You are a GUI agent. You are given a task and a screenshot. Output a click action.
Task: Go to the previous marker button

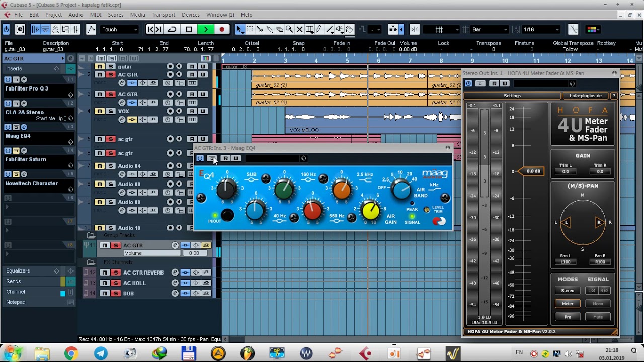(150, 29)
